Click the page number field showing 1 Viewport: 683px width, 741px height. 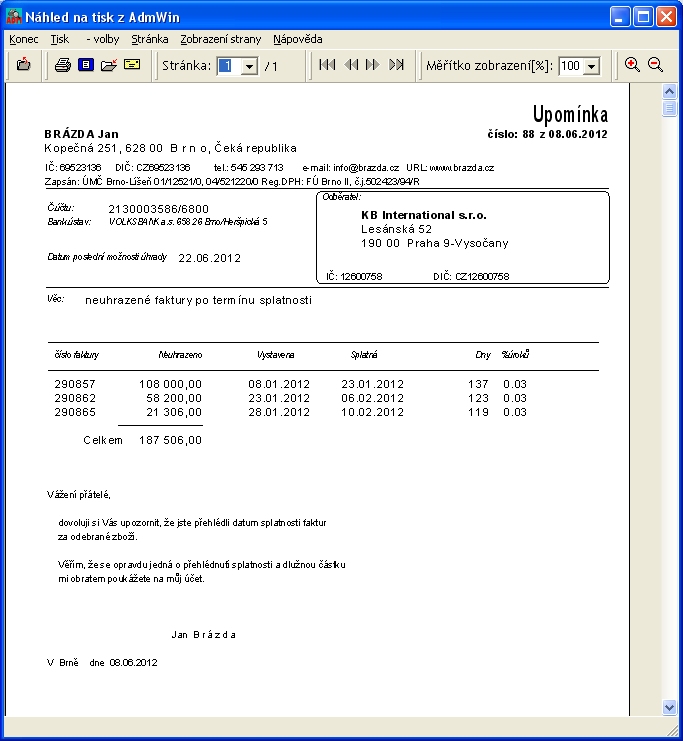pos(229,66)
